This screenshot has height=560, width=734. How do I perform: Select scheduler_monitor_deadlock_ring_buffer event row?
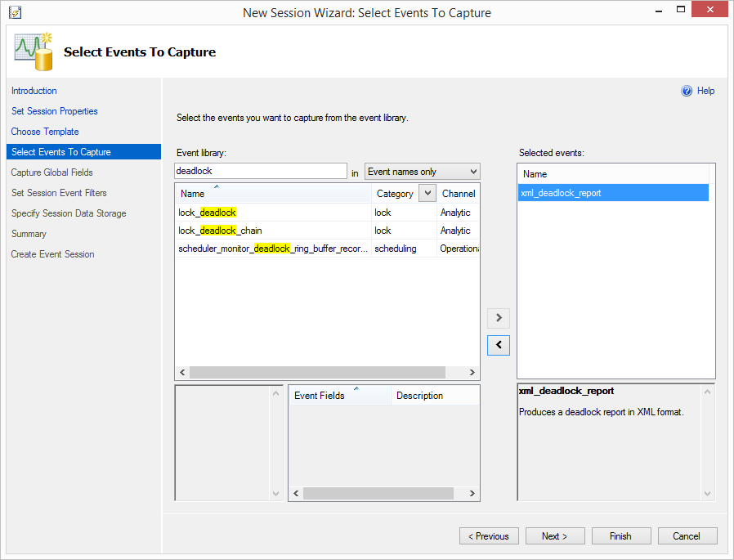click(x=272, y=249)
